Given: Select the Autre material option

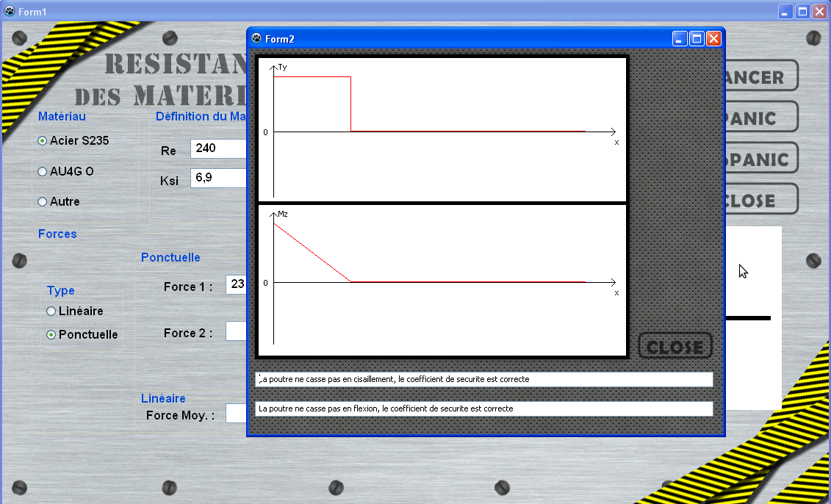Looking at the screenshot, I should [59, 201].
